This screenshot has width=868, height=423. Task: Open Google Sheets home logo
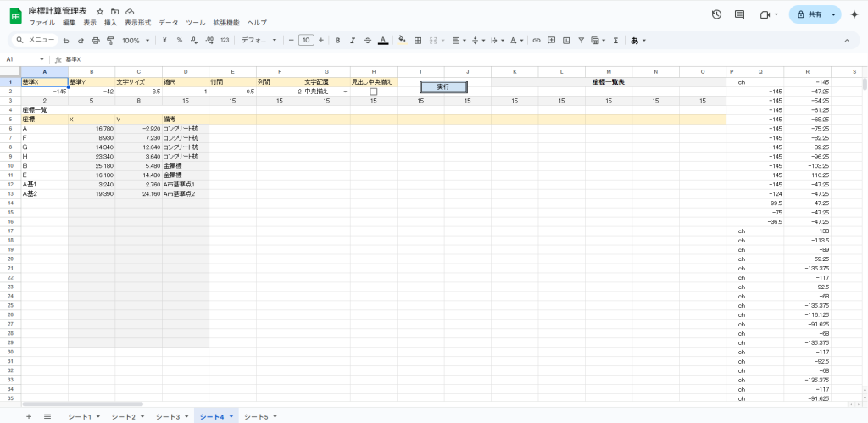[x=16, y=16]
